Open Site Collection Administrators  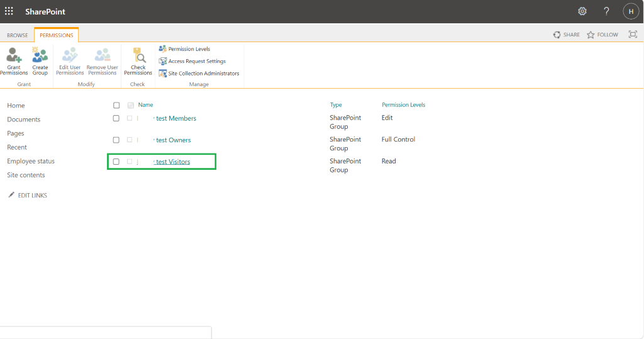pyautogui.click(x=199, y=74)
